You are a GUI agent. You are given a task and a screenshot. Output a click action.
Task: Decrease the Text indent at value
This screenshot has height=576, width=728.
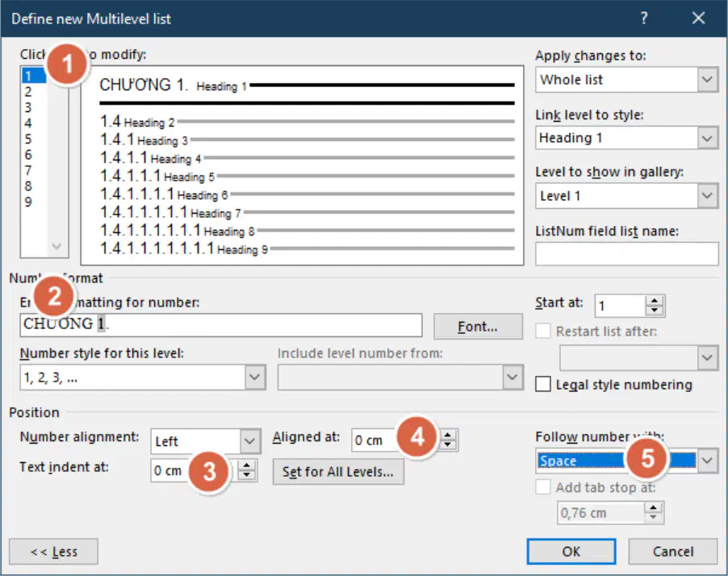tap(247, 475)
